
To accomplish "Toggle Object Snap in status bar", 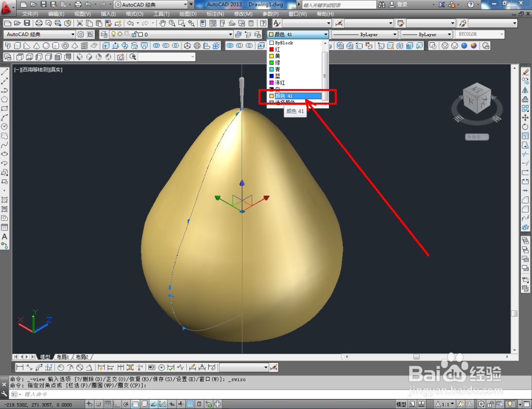I will [135, 404].
